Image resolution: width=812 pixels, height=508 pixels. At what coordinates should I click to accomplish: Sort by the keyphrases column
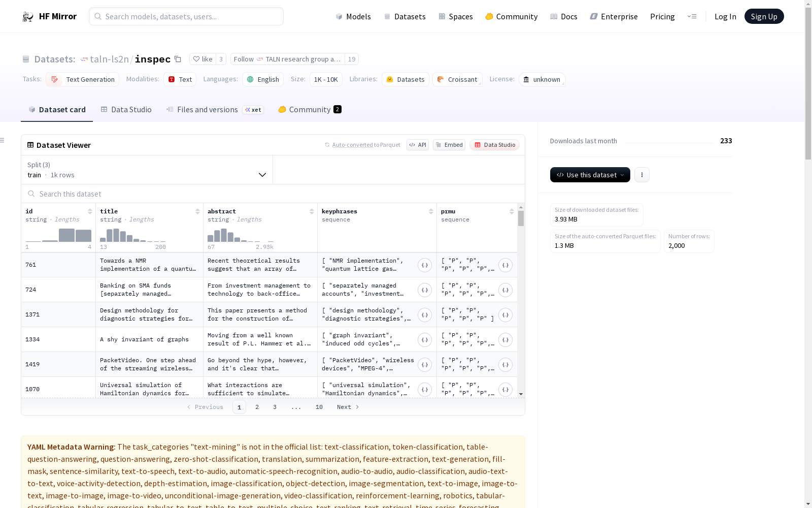(x=431, y=211)
